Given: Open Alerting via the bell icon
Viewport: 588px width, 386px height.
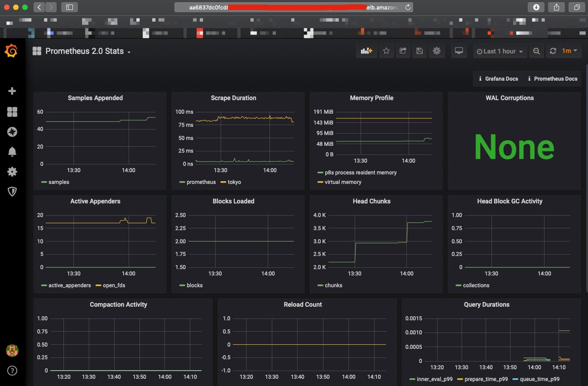Looking at the screenshot, I should pos(12,152).
